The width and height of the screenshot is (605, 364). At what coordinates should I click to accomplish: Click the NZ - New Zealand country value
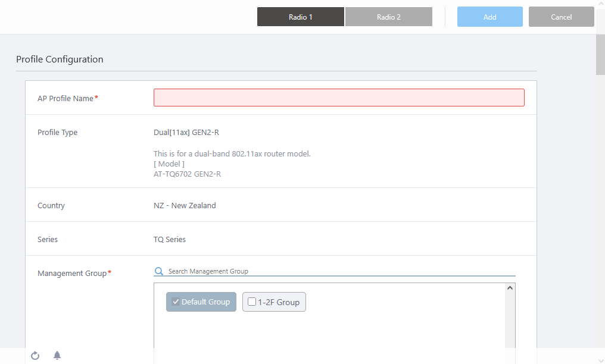coord(185,206)
